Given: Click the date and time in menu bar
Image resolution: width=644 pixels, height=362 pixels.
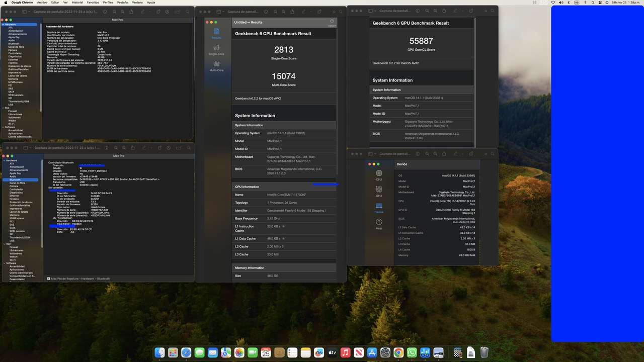Looking at the screenshot, I should (626, 3).
